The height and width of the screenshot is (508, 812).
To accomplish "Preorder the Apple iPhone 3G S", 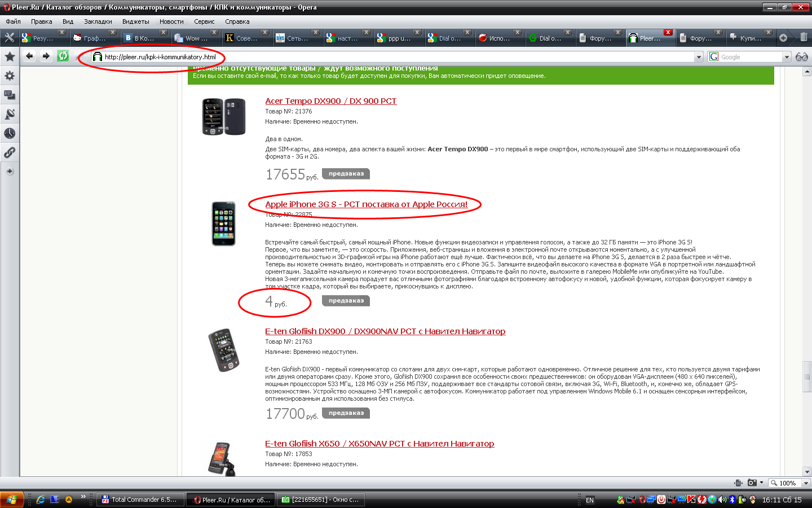I will point(346,301).
